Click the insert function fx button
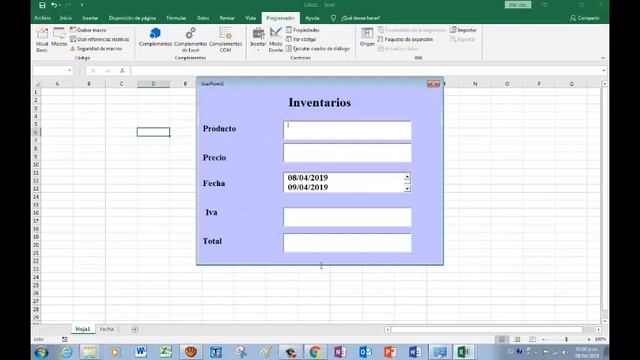640x360 pixels. [122, 71]
